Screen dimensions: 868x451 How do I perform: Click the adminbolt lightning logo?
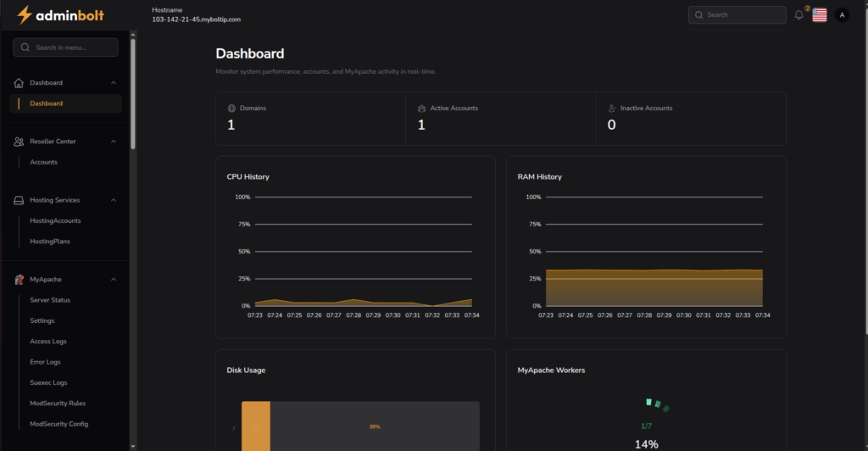tap(25, 14)
